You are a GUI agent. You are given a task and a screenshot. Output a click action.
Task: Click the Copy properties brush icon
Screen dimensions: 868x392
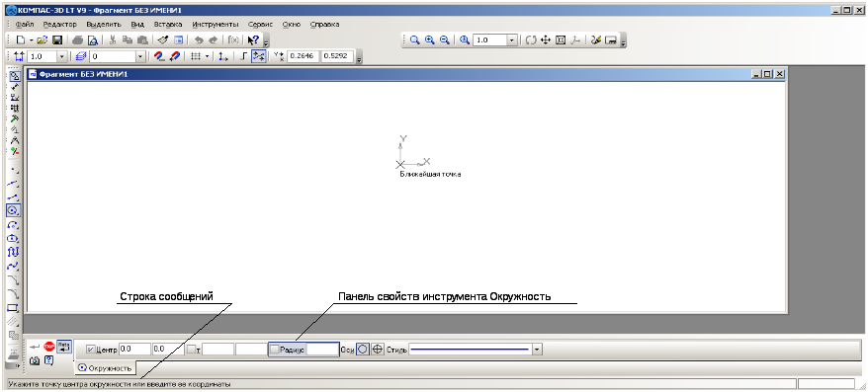163,40
